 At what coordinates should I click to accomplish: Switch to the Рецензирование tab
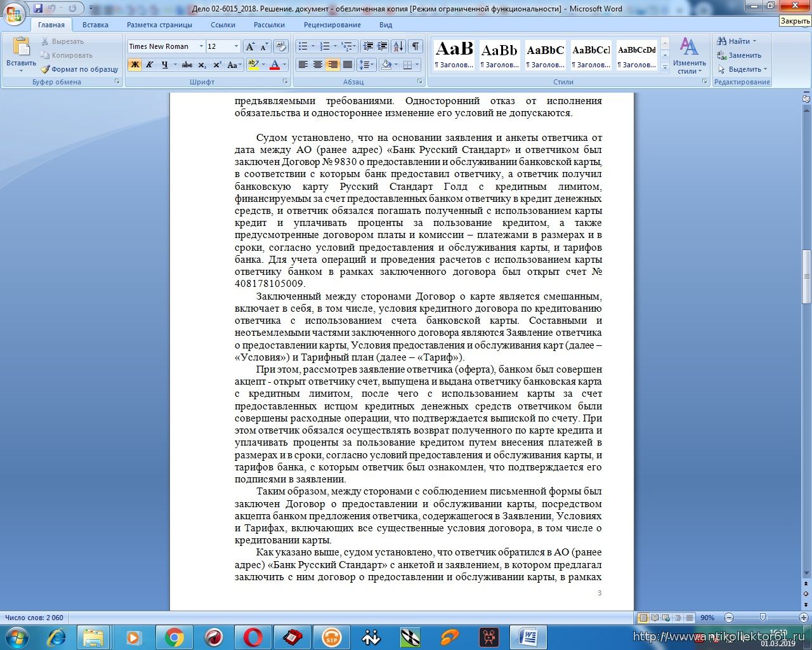click(332, 25)
